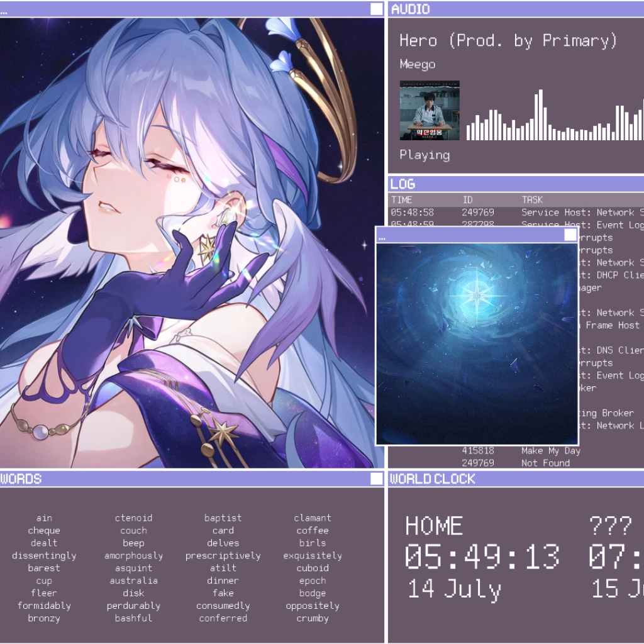
Task: Click the word birls
Action: (313, 543)
